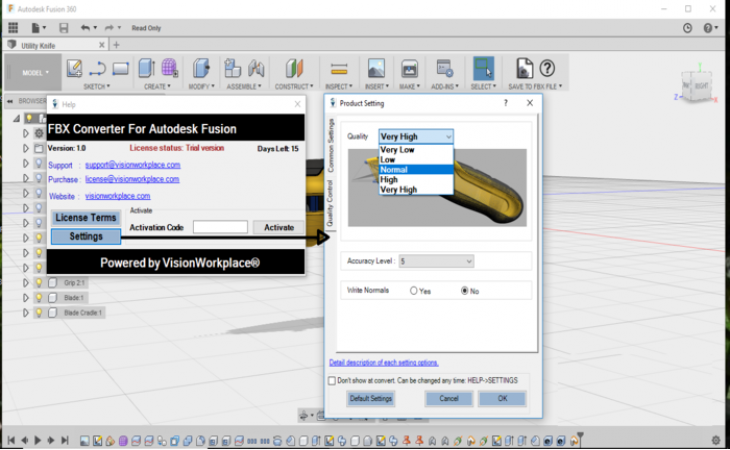730x450 pixels.
Task: Open the File menu icon
Action: click(38, 28)
